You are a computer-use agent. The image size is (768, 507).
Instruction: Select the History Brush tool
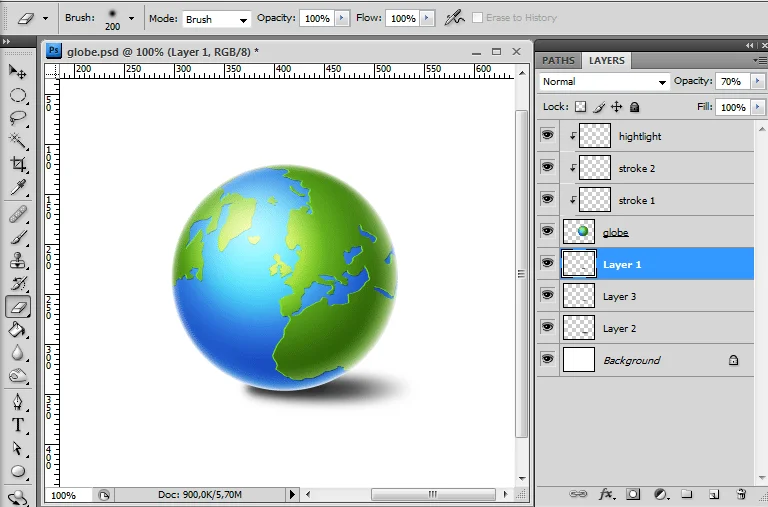pyautogui.click(x=18, y=284)
